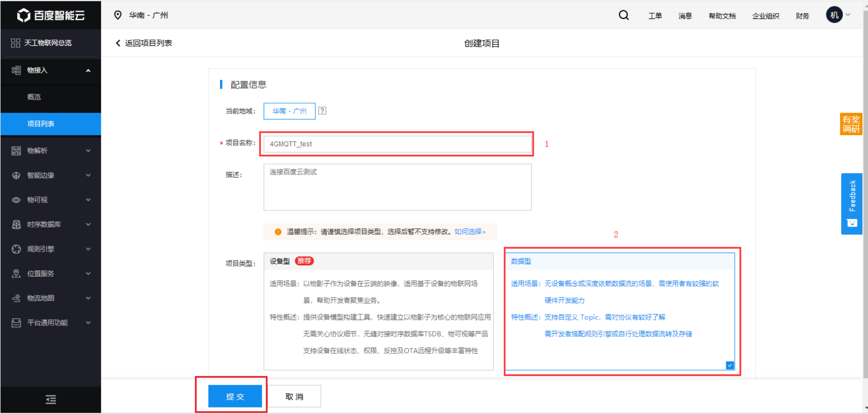This screenshot has height=414, width=868.
Task: Click the 位置服务 sidebar icon
Action: (16, 274)
